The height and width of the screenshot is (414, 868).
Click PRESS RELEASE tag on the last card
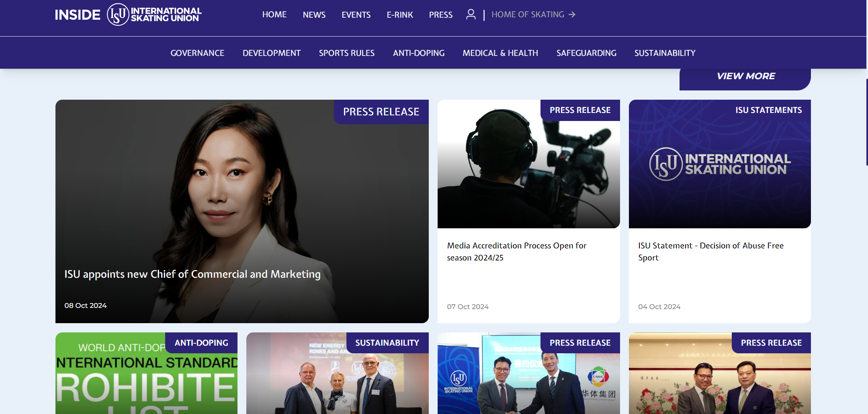(x=771, y=343)
